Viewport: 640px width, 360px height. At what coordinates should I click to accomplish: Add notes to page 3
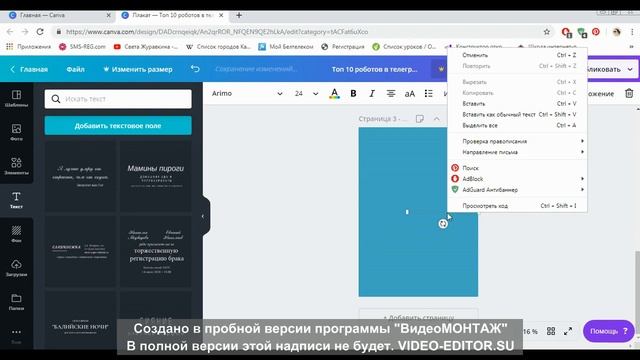point(420,119)
